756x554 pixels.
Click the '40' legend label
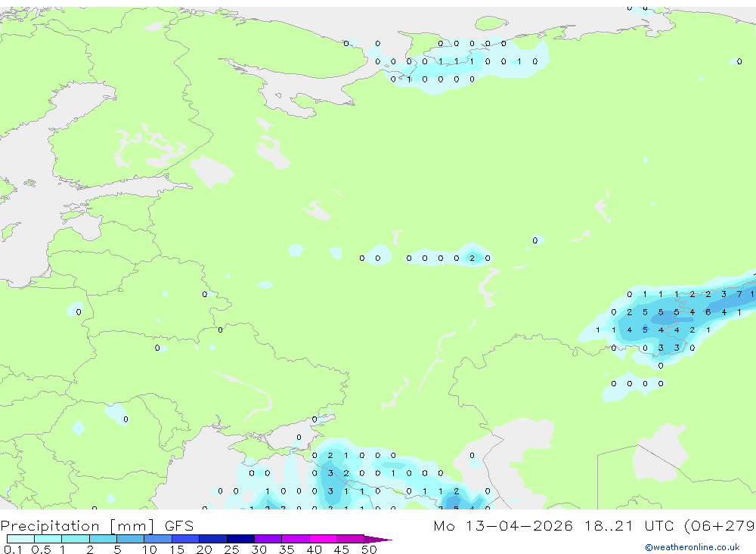point(314,549)
